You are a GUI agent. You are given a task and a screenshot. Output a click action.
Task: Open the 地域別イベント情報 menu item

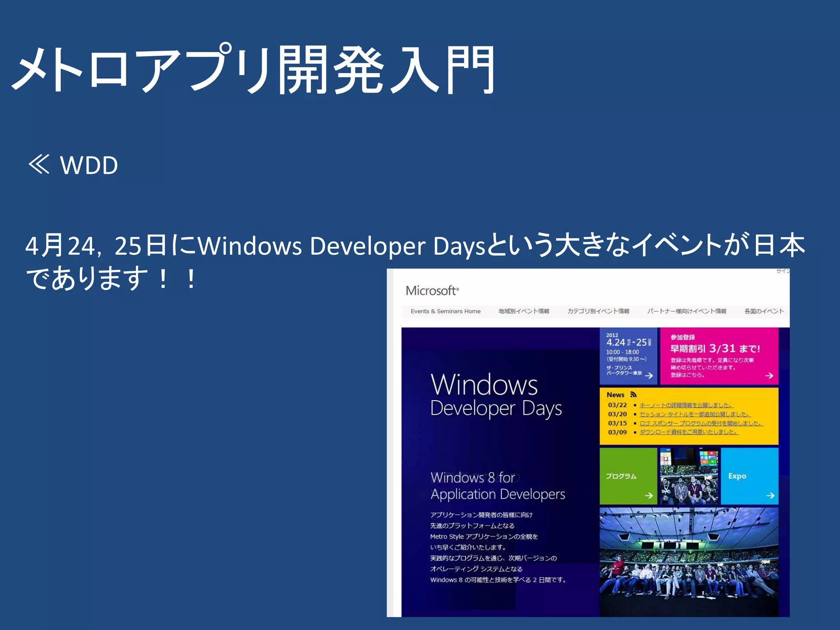pos(524,311)
